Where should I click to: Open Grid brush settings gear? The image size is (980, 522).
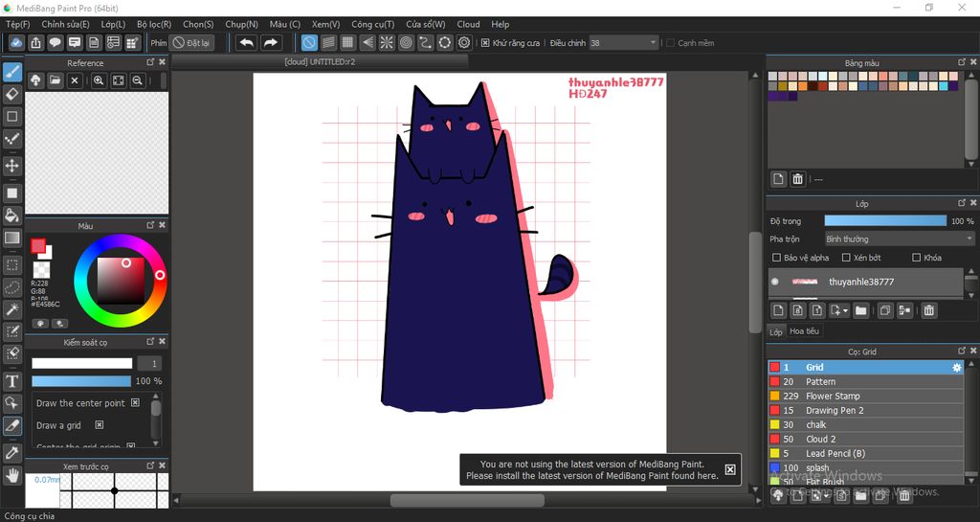click(956, 368)
